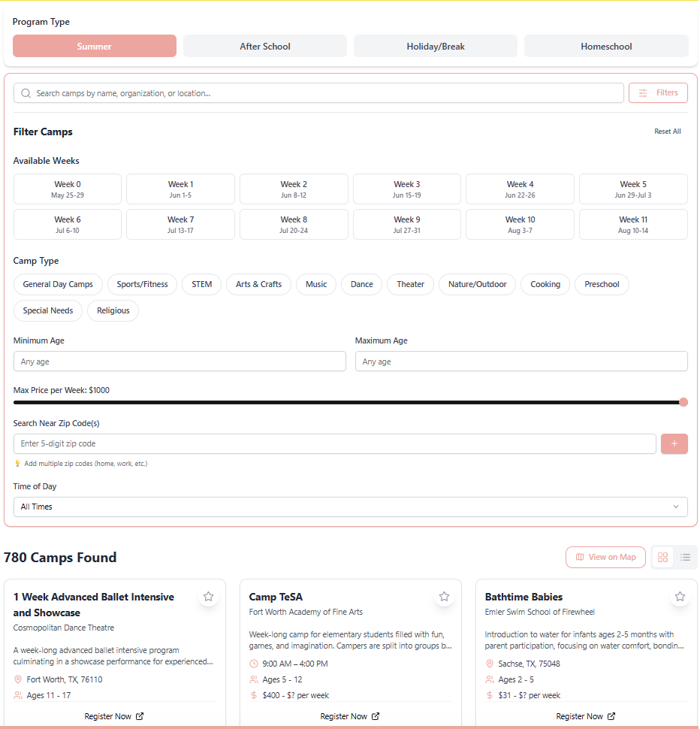Screen dimensions: 700x729
Task: Enable the Week 10 filter
Action: (520, 224)
